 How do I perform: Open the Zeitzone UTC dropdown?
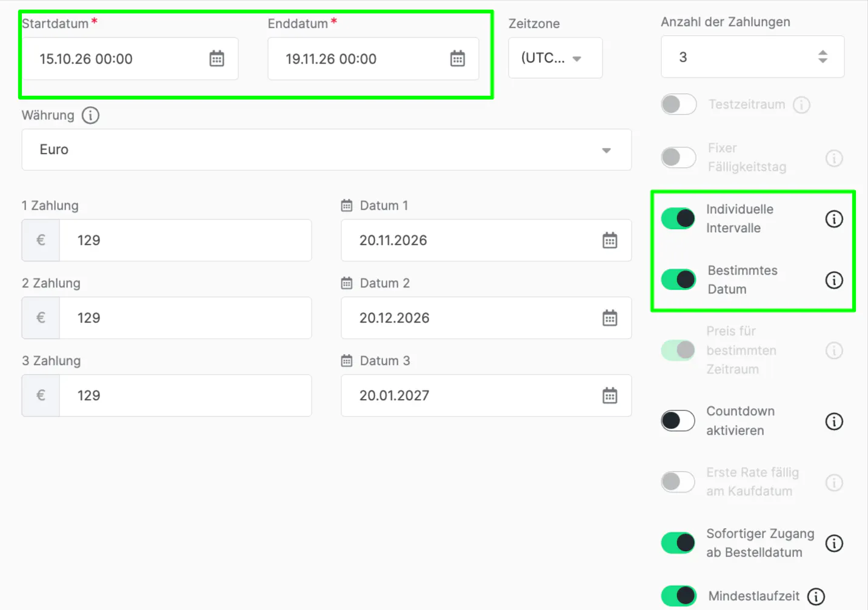[555, 58]
